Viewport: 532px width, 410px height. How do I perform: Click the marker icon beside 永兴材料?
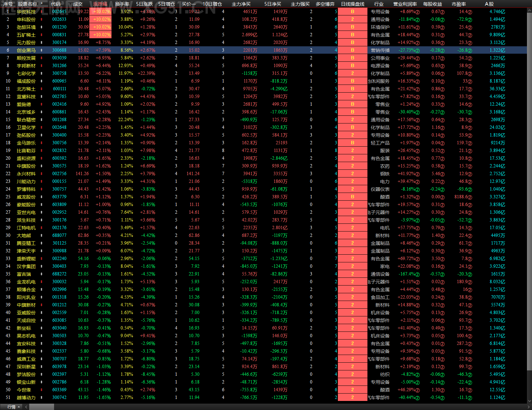click(x=42, y=174)
